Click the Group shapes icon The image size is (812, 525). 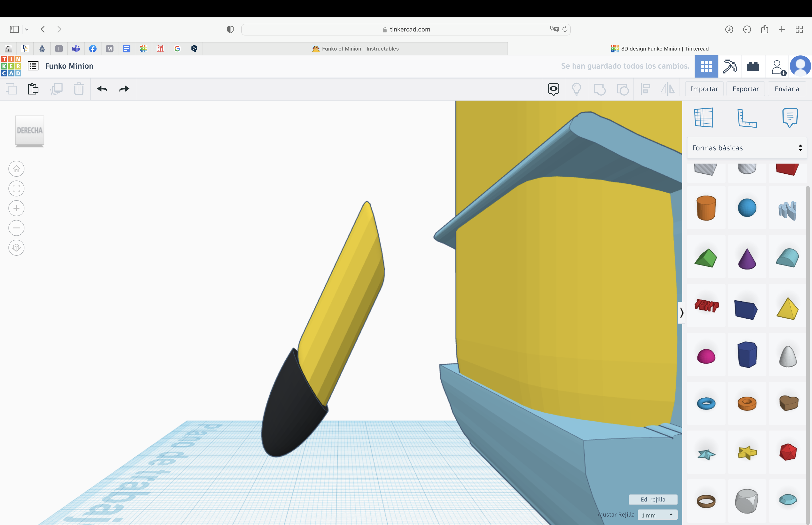600,89
